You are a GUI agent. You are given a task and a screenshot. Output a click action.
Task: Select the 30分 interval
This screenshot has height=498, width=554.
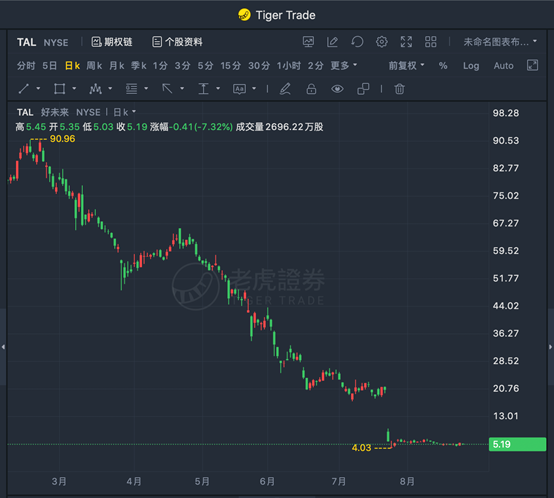click(259, 66)
